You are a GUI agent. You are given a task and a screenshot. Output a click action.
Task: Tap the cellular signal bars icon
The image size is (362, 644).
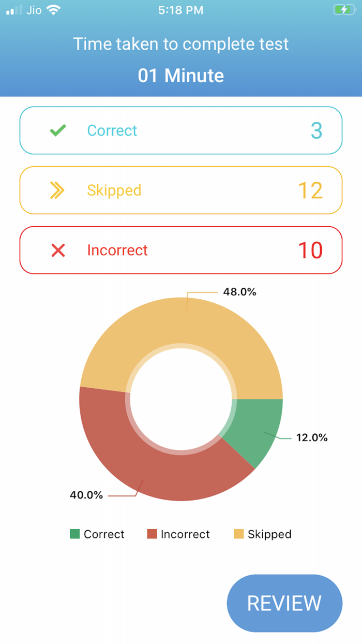[14, 10]
